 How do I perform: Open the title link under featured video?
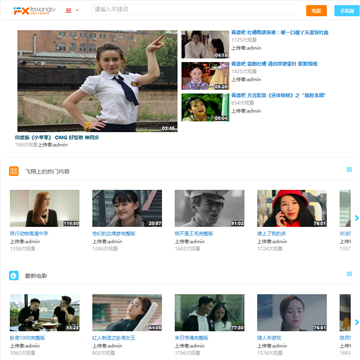pyautogui.click(x=57, y=137)
